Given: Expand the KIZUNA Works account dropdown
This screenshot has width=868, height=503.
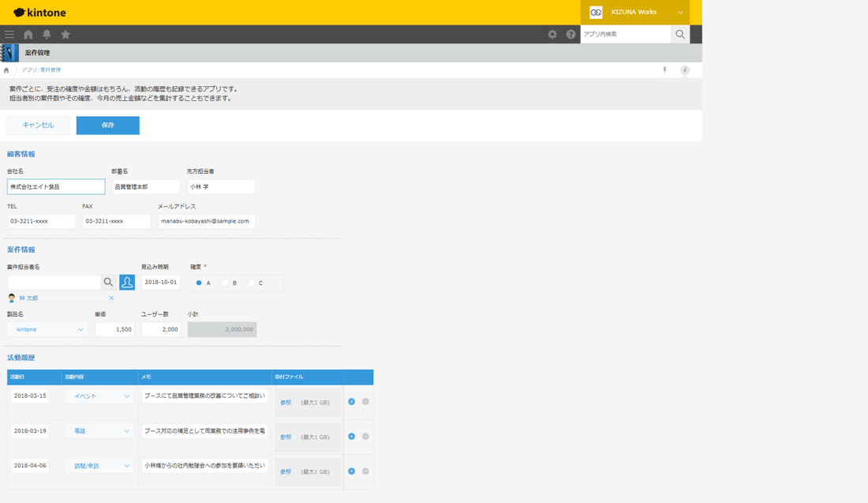Looking at the screenshot, I should pos(680,13).
